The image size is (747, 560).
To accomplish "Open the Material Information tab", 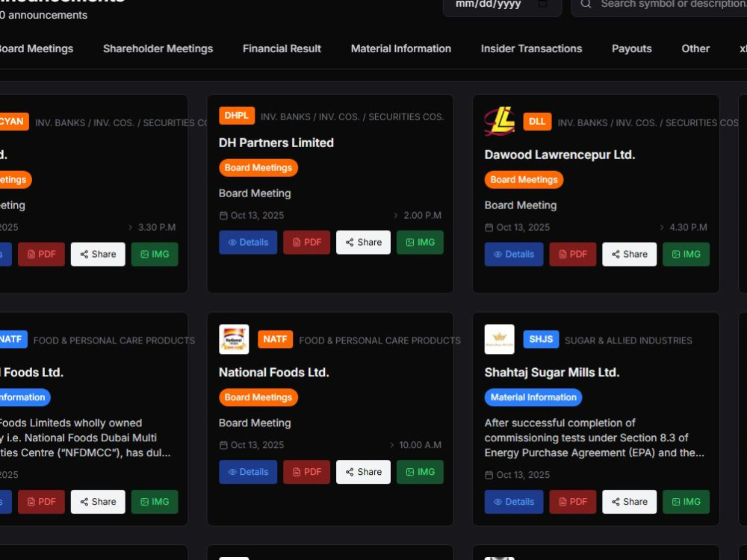I will (401, 49).
